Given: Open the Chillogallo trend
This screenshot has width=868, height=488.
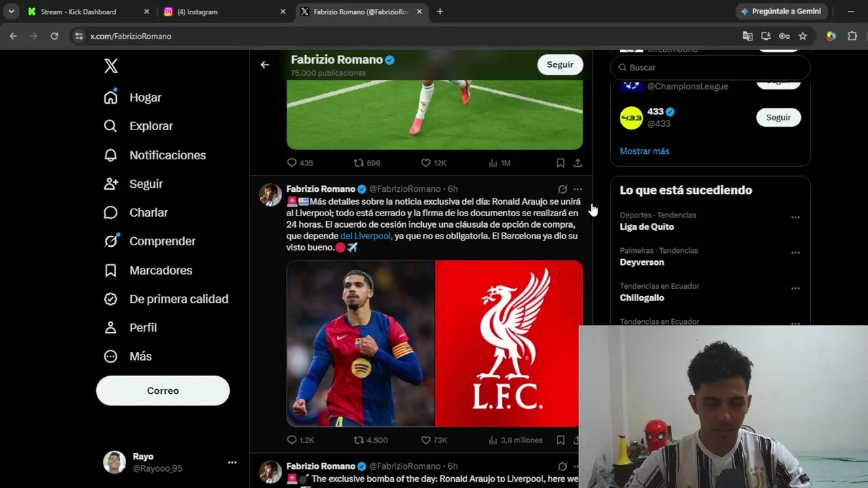Looking at the screenshot, I should click(642, 298).
